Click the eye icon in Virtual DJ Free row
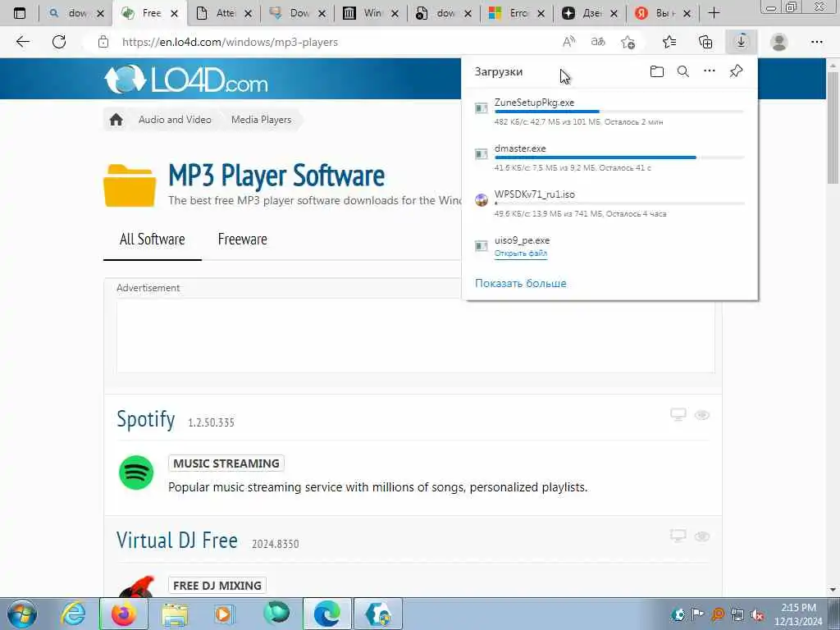 702,536
